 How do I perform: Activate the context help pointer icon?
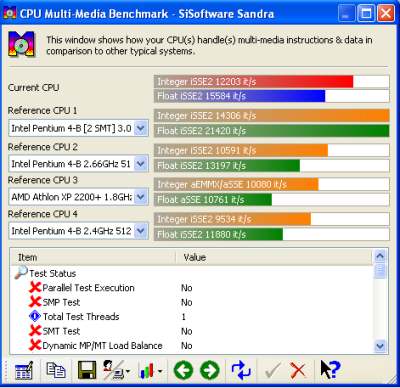click(330, 369)
